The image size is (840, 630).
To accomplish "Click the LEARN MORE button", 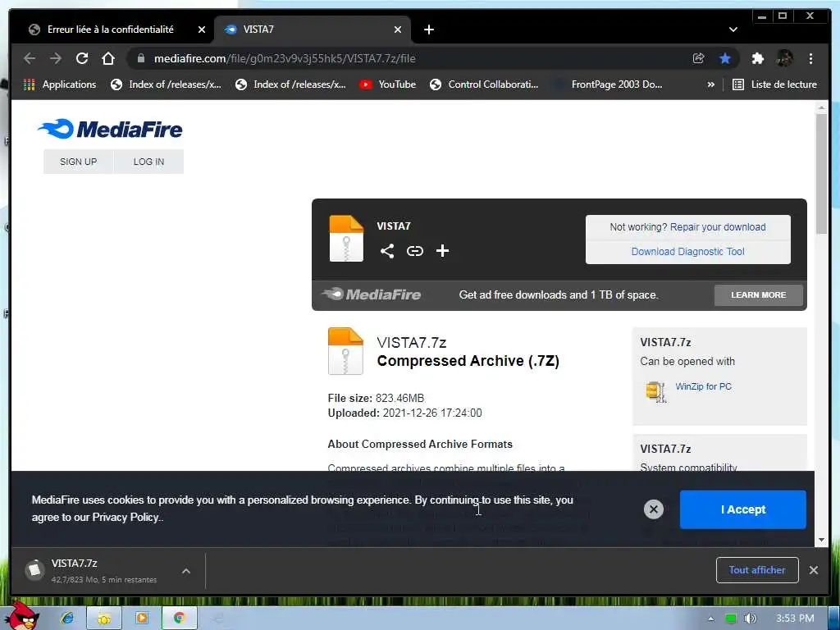I will 759,295.
